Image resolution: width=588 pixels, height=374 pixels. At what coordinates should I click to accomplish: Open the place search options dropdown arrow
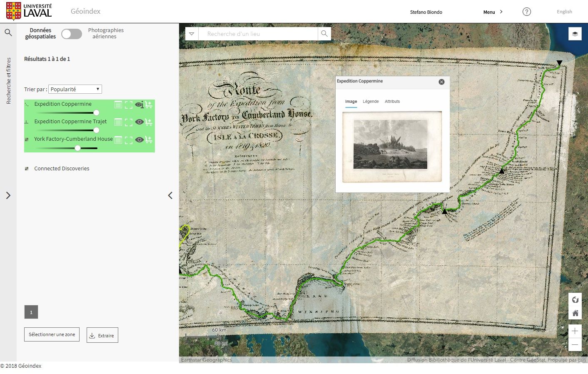coord(192,34)
